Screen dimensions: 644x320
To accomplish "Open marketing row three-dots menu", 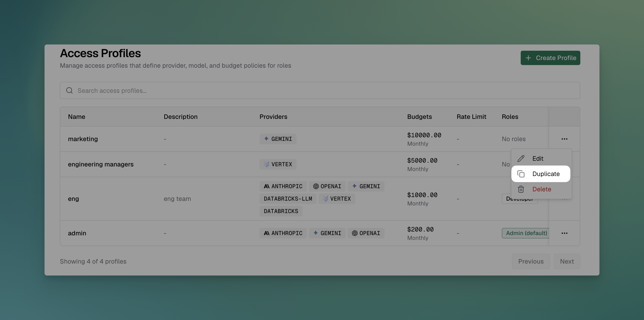I will click(x=564, y=139).
